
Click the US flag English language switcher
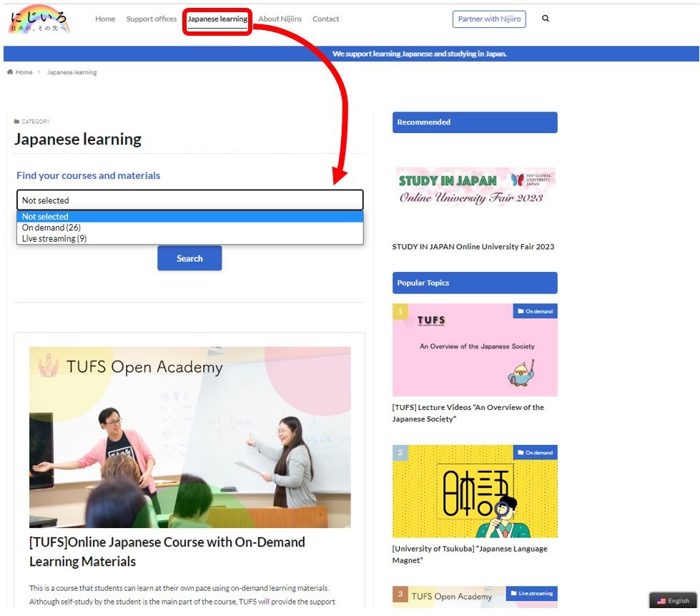(x=674, y=600)
